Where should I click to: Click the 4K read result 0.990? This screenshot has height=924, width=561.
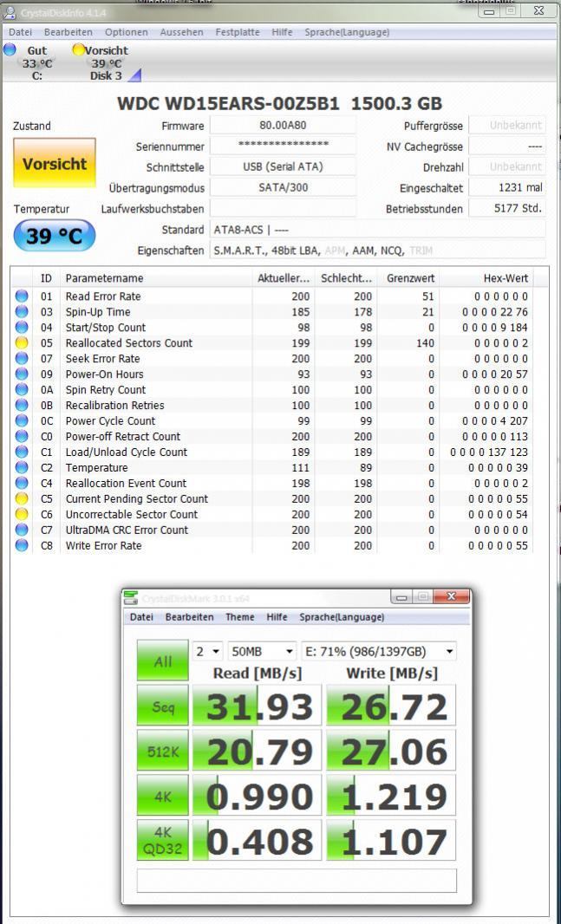[x=258, y=796]
